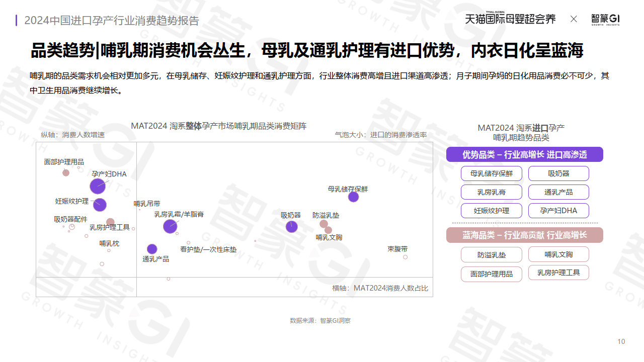Click the 吸奶器配件 chart label

pyautogui.click(x=71, y=219)
